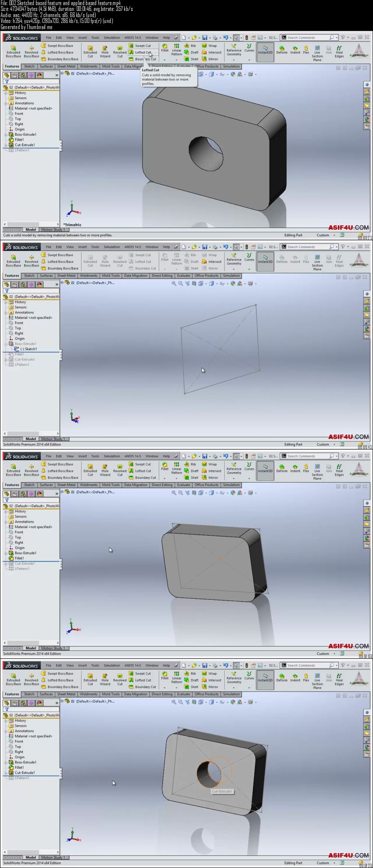The height and width of the screenshot is (868, 373).
Task: Open the Insert menu in the first frame
Action: [x=82, y=37]
